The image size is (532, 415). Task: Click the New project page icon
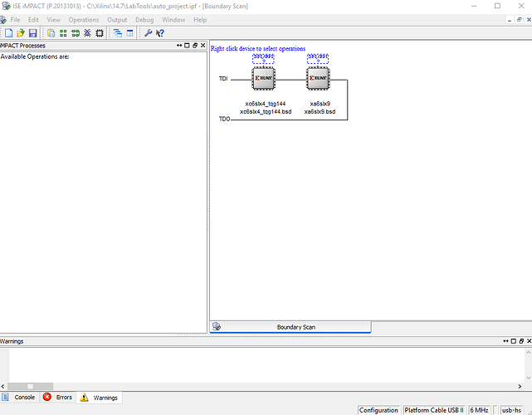9,33
